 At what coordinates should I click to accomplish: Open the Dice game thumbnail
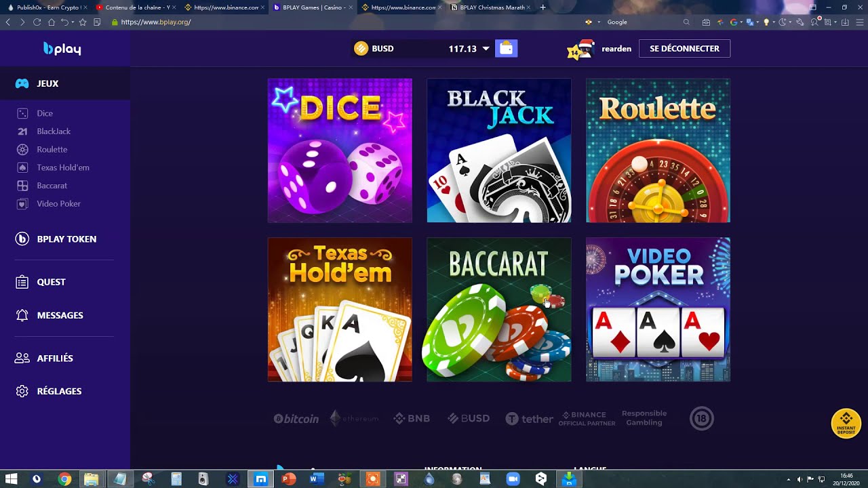(x=340, y=150)
